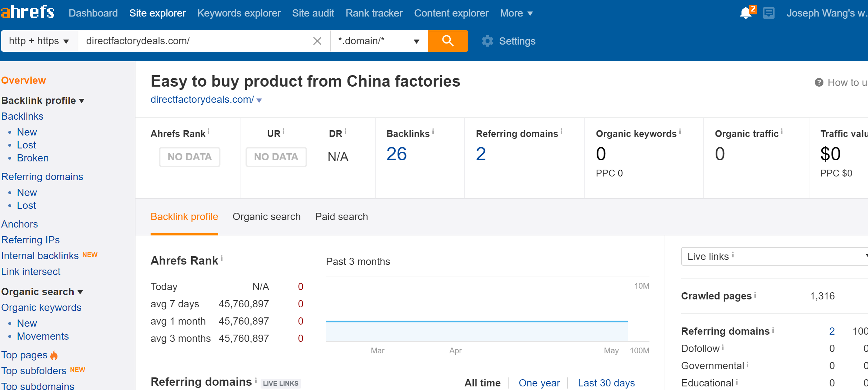Click the Backlinks count 26

(x=396, y=154)
